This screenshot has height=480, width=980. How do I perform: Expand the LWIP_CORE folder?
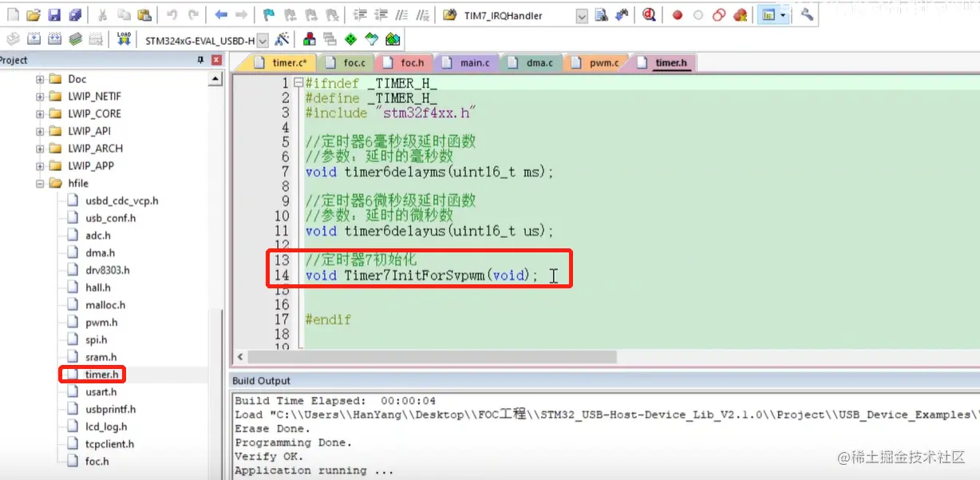40,114
